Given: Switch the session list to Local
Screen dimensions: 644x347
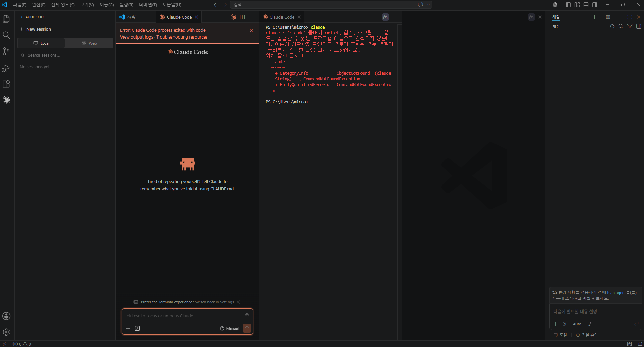Looking at the screenshot, I should pos(41,43).
